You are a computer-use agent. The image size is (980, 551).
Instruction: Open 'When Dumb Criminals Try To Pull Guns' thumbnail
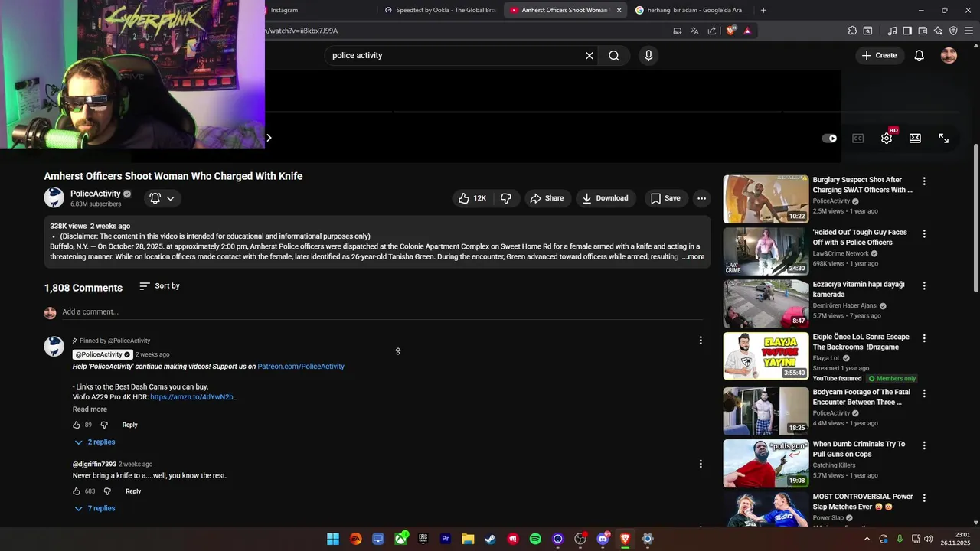click(x=766, y=463)
